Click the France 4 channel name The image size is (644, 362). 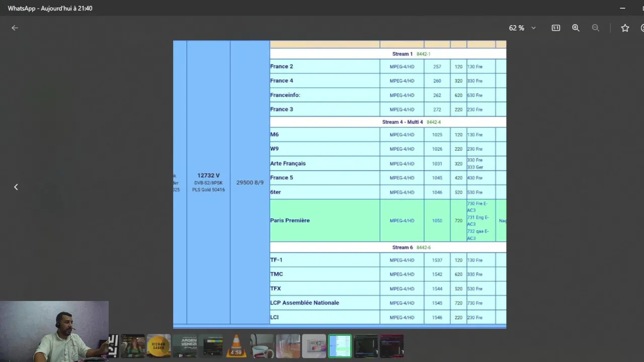[x=281, y=80]
